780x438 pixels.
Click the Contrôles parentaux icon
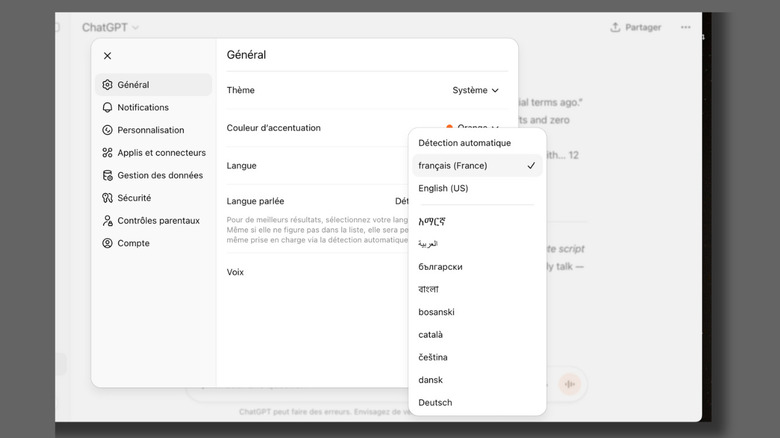coord(108,221)
